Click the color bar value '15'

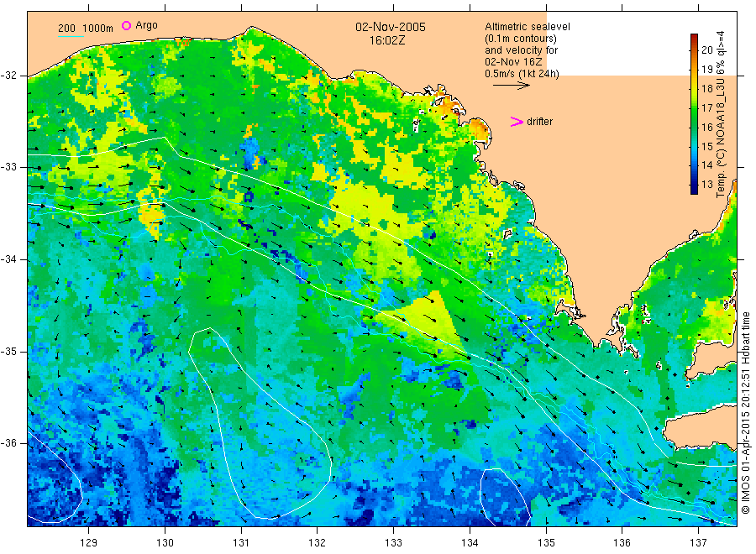706,146
